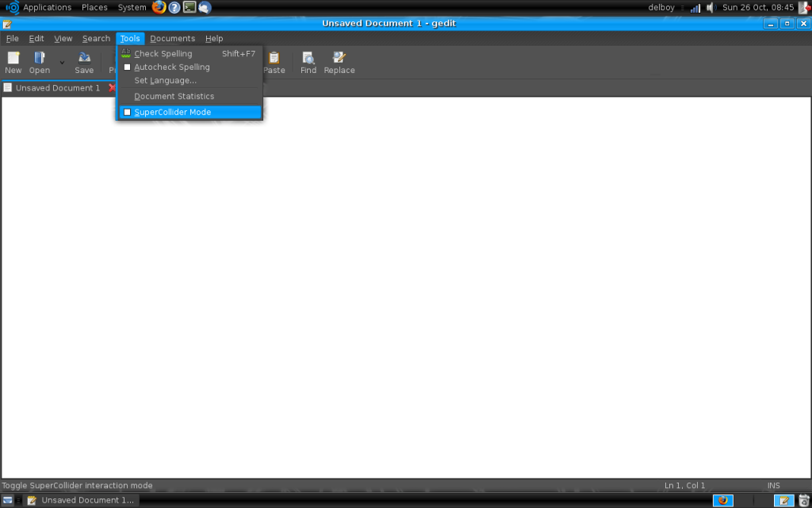This screenshot has height=508, width=812.
Task: Launch the Terminal from the top panel
Action: [x=190, y=7]
